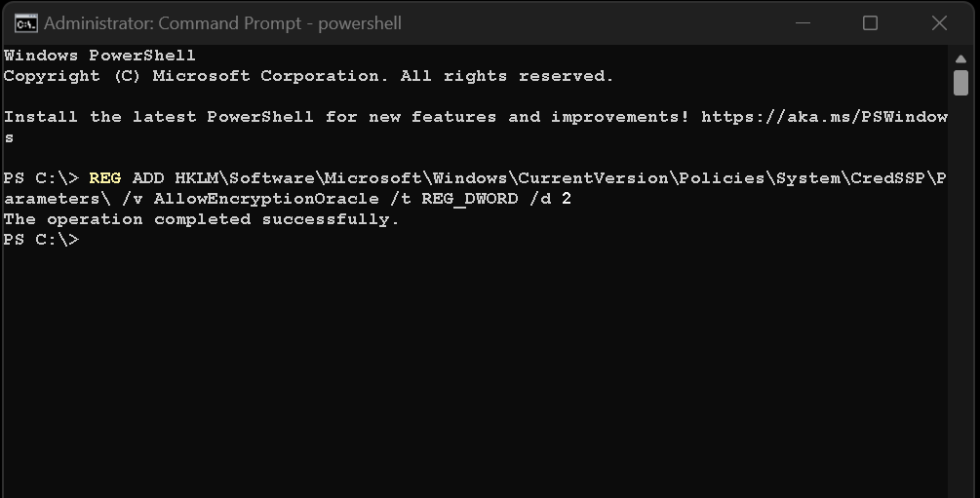Click the REG_DWORD type text
Screen dimensions: 980x498
pyautogui.click(x=469, y=199)
